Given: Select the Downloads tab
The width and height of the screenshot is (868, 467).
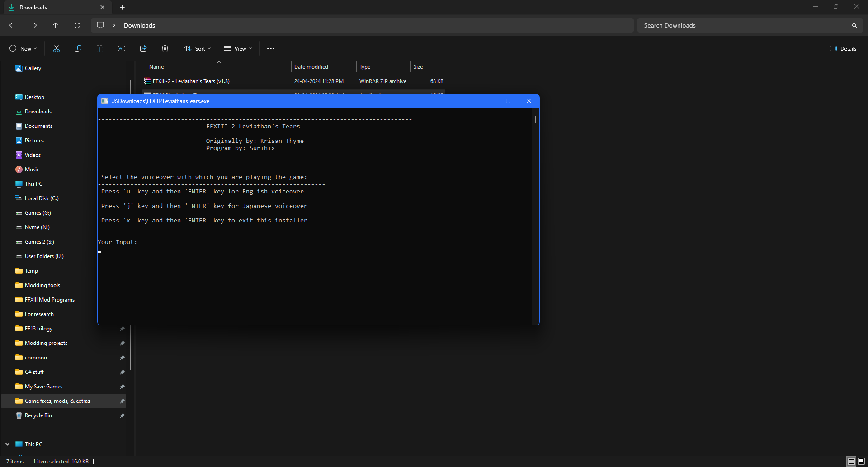Looking at the screenshot, I should tap(57, 7).
